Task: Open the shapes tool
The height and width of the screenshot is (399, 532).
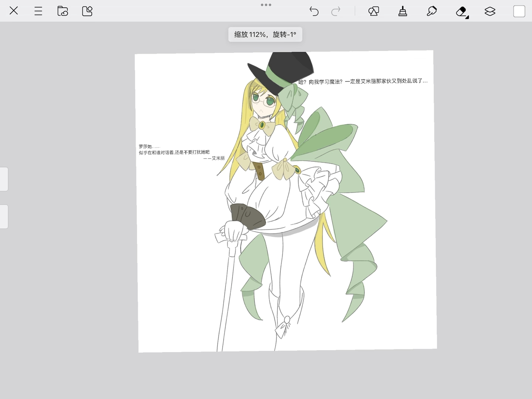Action: [374, 11]
